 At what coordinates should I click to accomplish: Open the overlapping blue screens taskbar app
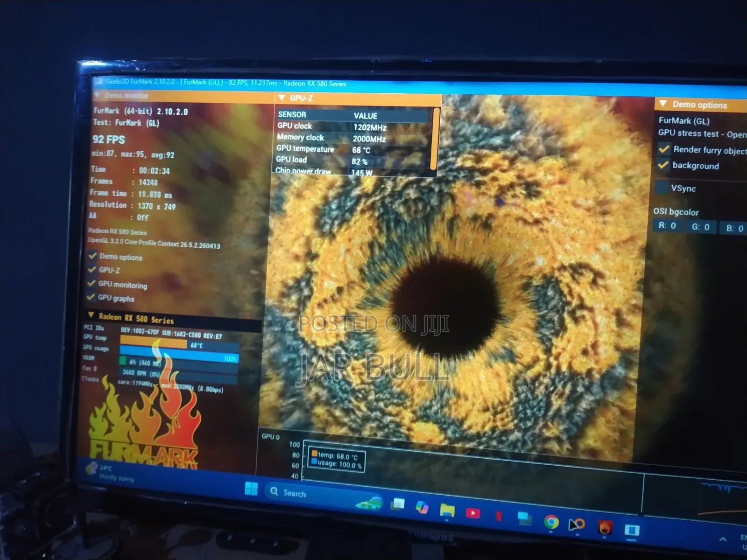(525, 519)
